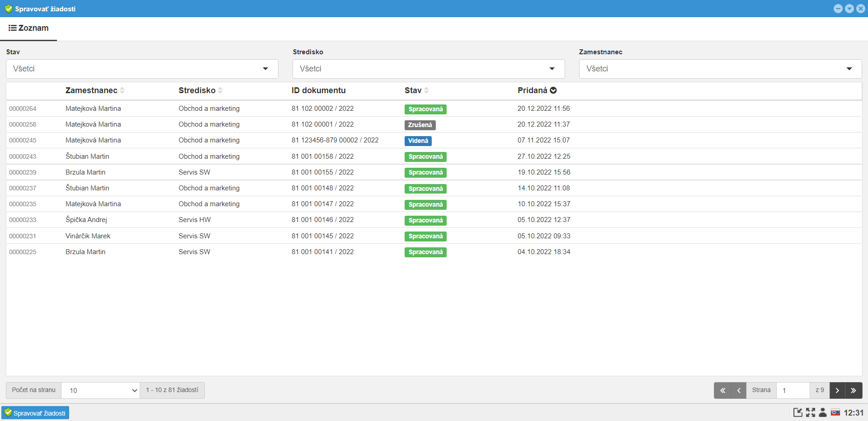Go to first page double-arrow
This screenshot has height=421, width=868.
point(722,390)
